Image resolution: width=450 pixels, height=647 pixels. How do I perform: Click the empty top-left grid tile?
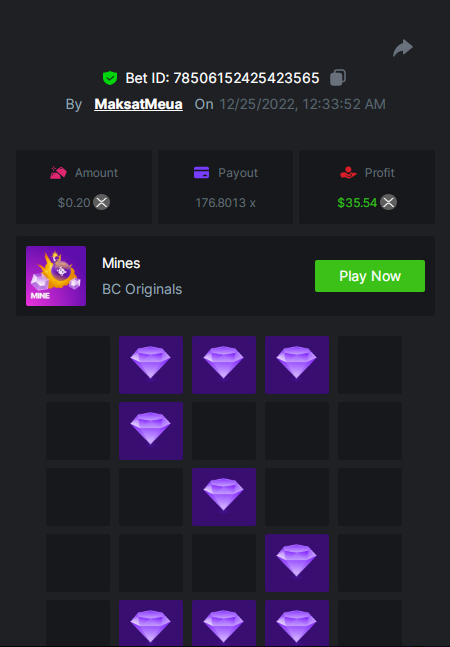78,365
